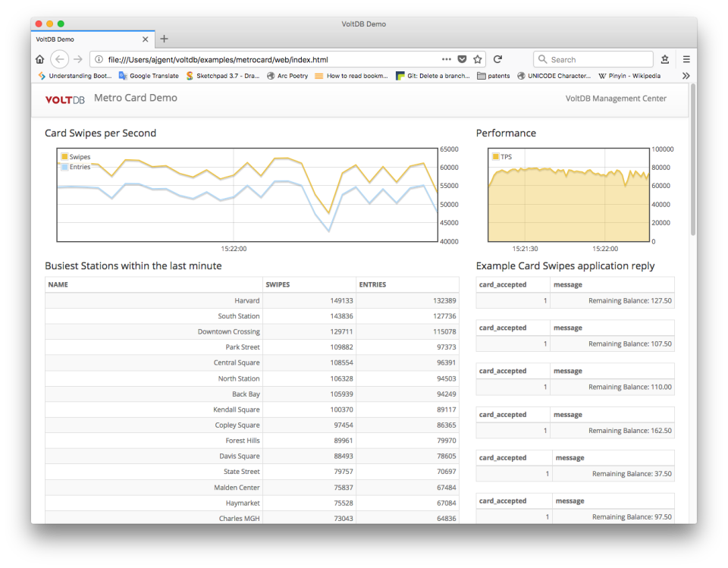Open the Arc Poetry bookmark

(x=287, y=76)
